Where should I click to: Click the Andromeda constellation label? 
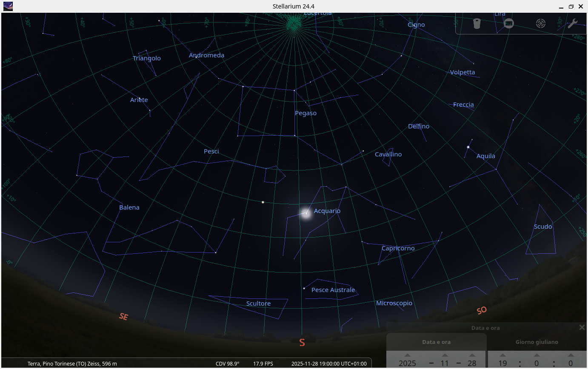(206, 55)
